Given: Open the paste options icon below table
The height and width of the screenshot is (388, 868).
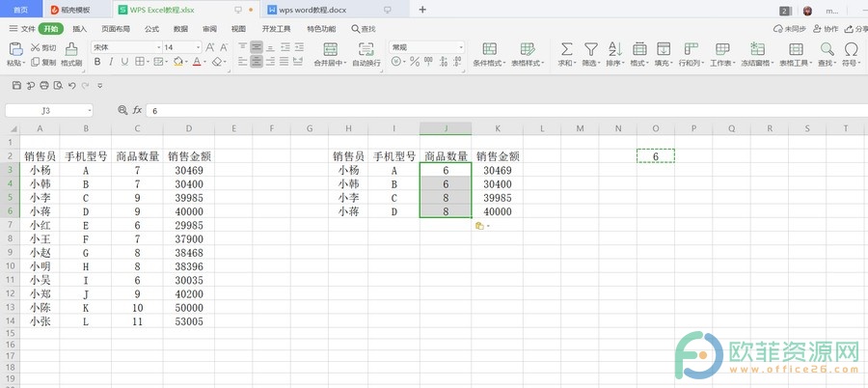Looking at the screenshot, I should click(480, 226).
